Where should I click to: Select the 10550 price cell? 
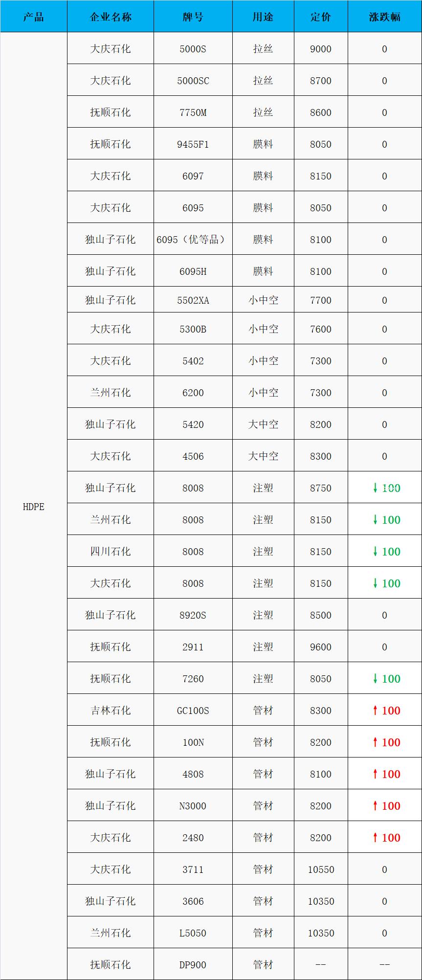[x=321, y=869]
